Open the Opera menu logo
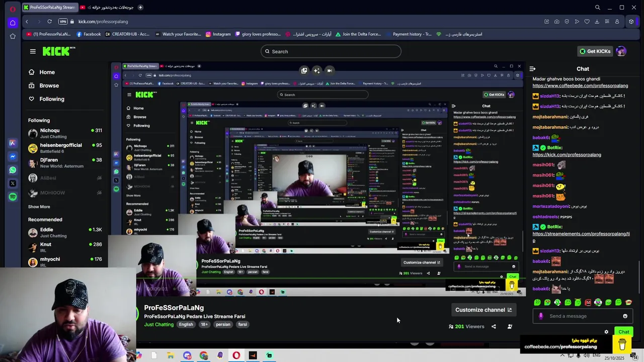The image size is (644, 362). pyautogui.click(x=13, y=8)
